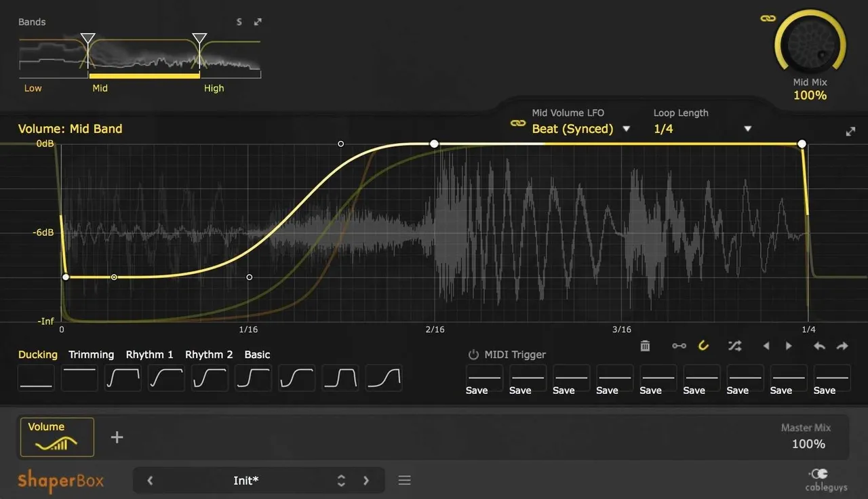Expand the Volume Mid Band graph view
Screen dimensions: 868x499
pyautogui.click(x=850, y=132)
